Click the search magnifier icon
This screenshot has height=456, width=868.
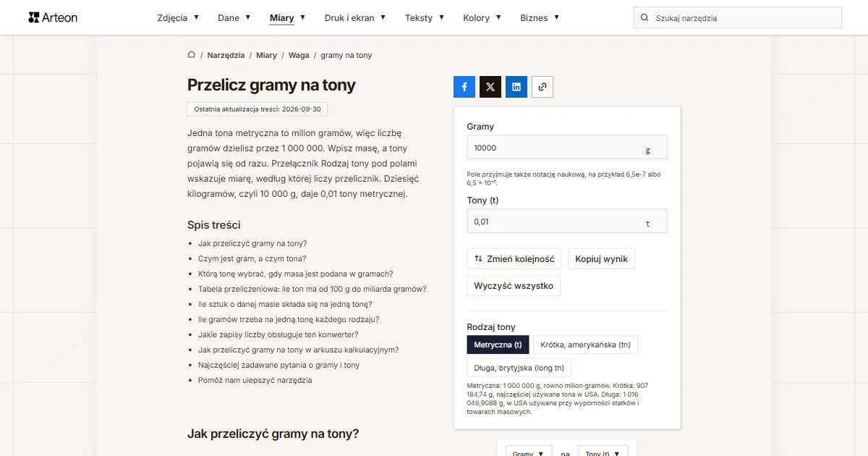[644, 18]
